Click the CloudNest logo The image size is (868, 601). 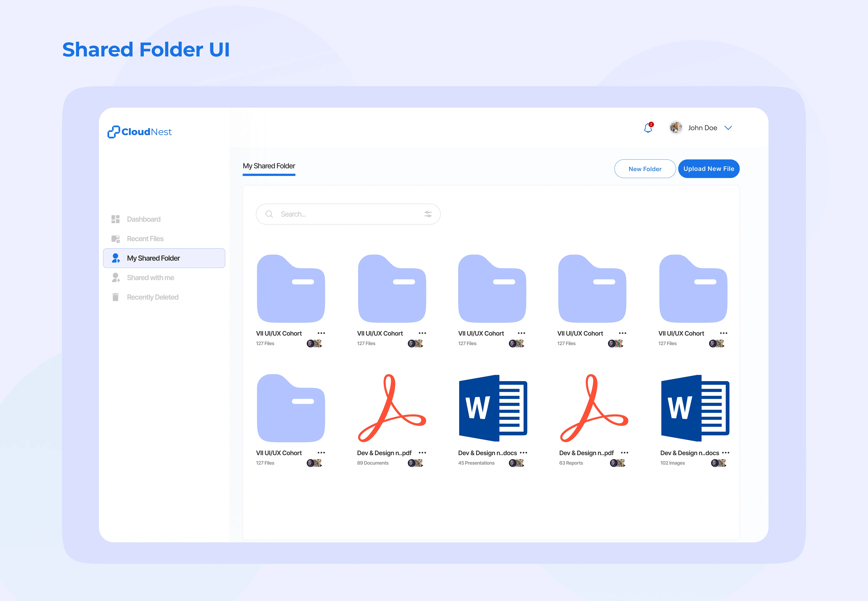tap(140, 132)
